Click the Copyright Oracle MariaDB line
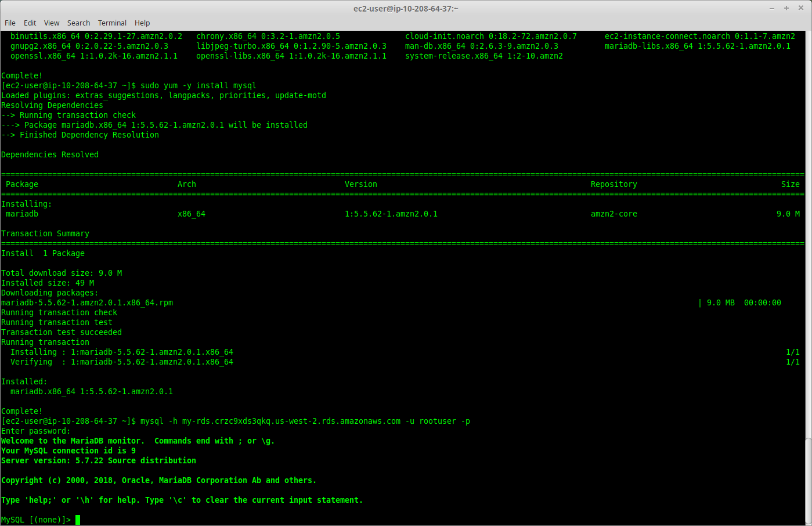Image resolution: width=812 pixels, height=526 pixels. coord(159,480)
